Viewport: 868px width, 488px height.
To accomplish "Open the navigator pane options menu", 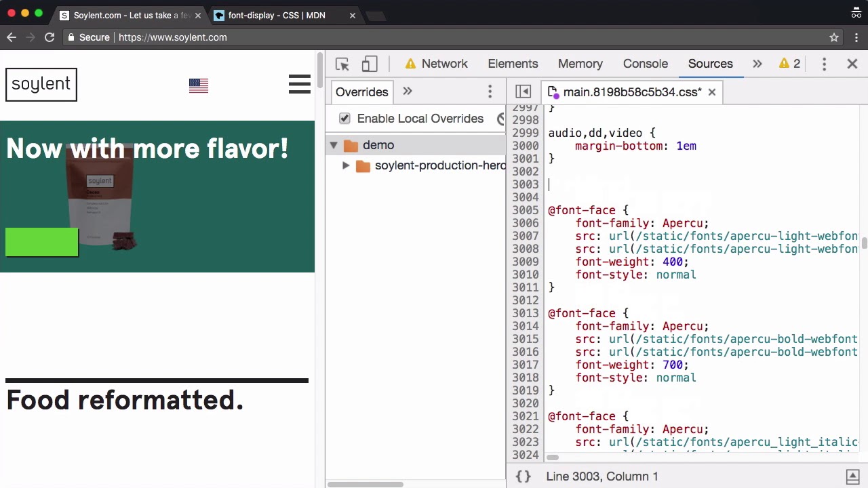I will (490, 92).
